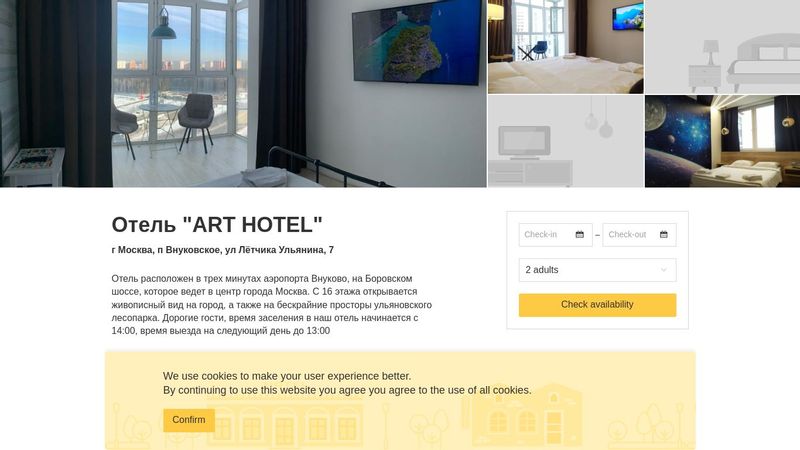800x450 pixels.
Task: Open the Check-out date field
Action: (x=639, y=235)
